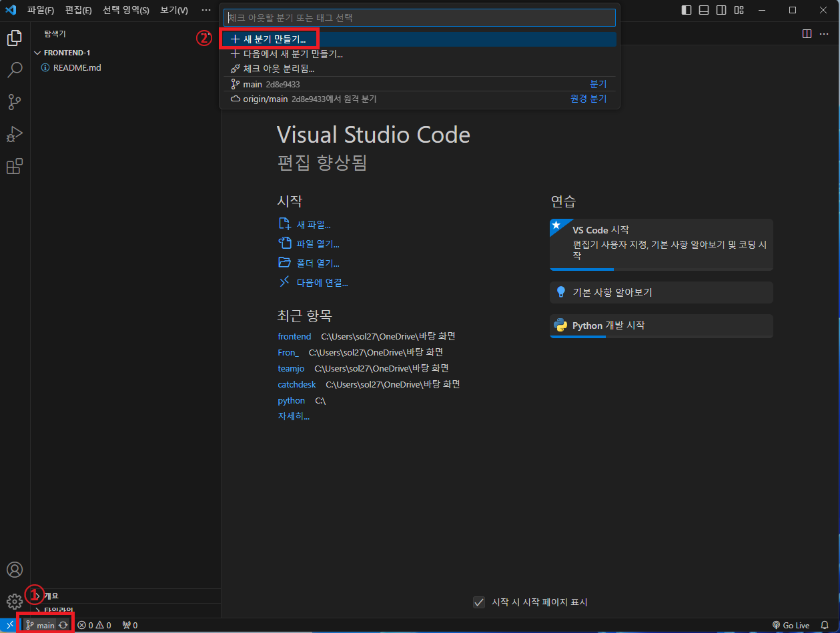Image resolution: width=840 pixels, height=633 pixels.
Task: Open the Accounts icon in activity bar
Action: [14, 570]
